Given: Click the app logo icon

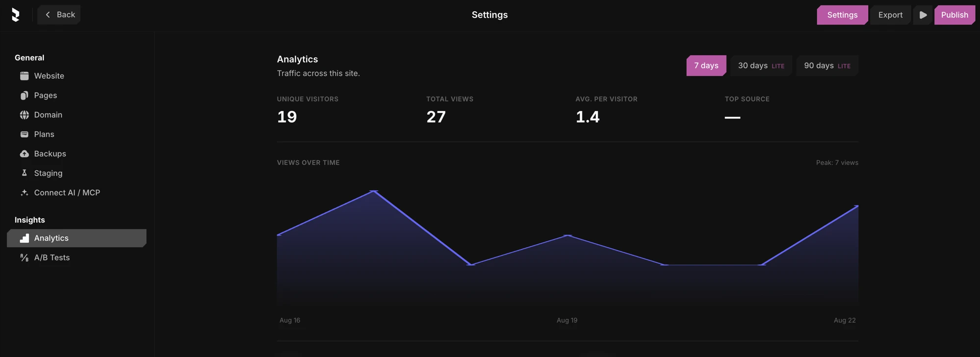Looking at the screenshot, I should [16, 15].
